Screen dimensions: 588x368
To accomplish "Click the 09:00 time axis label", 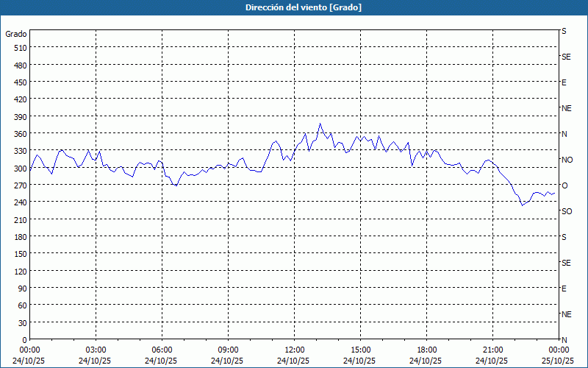I will tap(228, 350).
